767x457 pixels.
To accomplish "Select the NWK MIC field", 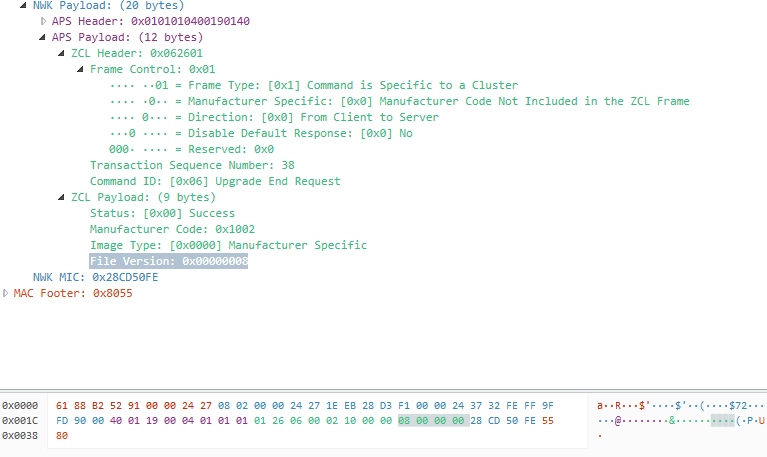I will pyautogui.click(x=95, y=277).
